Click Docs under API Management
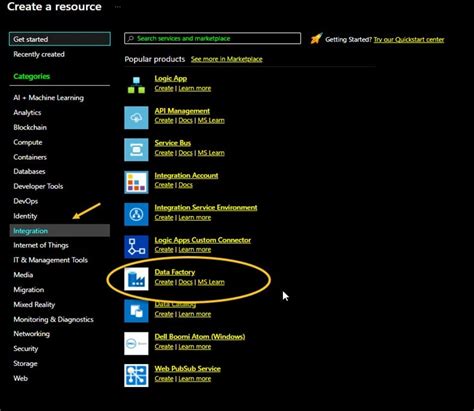This screenshot has width=474, height=411. [185, 120]
